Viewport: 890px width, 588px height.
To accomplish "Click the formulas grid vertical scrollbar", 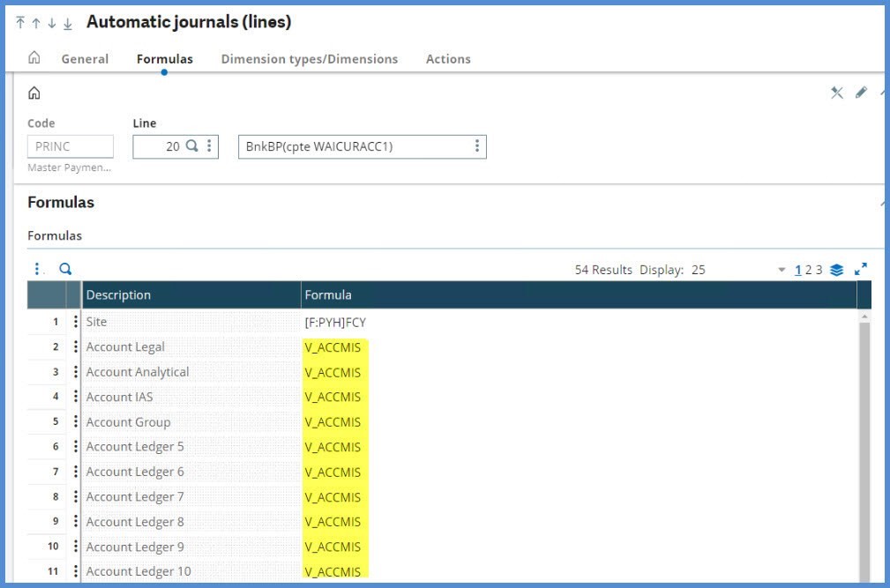I will [864, 441].
